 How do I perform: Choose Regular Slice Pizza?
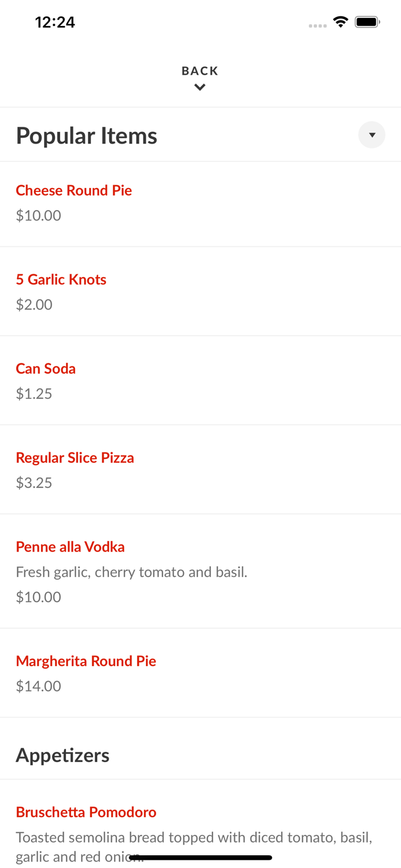pos(75,457)
